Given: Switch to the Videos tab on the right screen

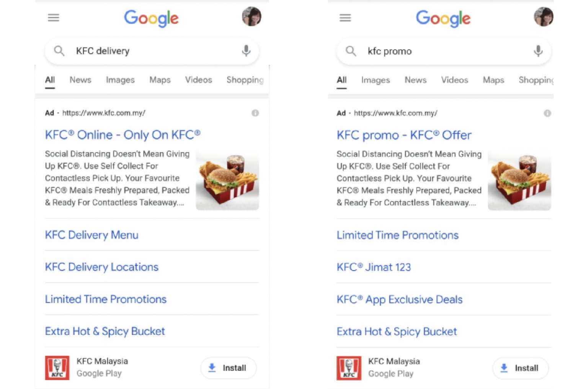Looking at the screenshot, I should pyautogui.click(x=454, y=80).
